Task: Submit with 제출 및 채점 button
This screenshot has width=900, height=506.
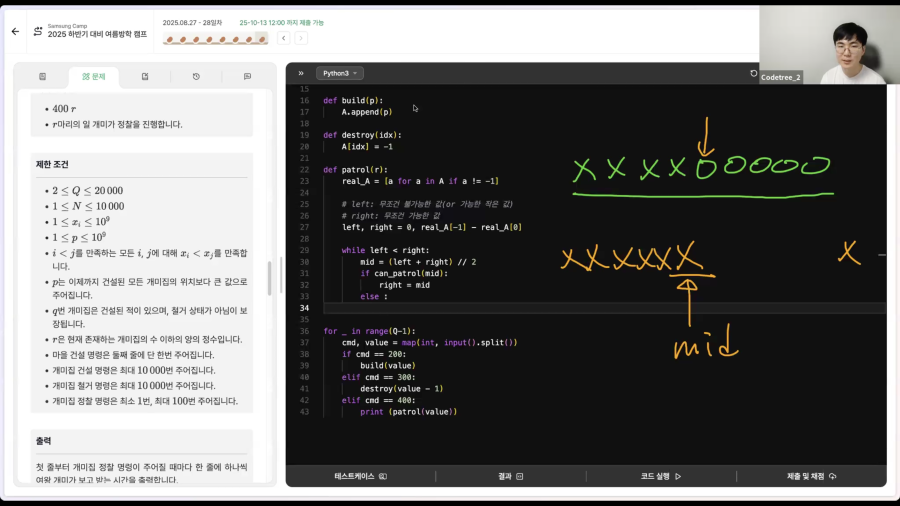Action: click(x=811, y=476)
